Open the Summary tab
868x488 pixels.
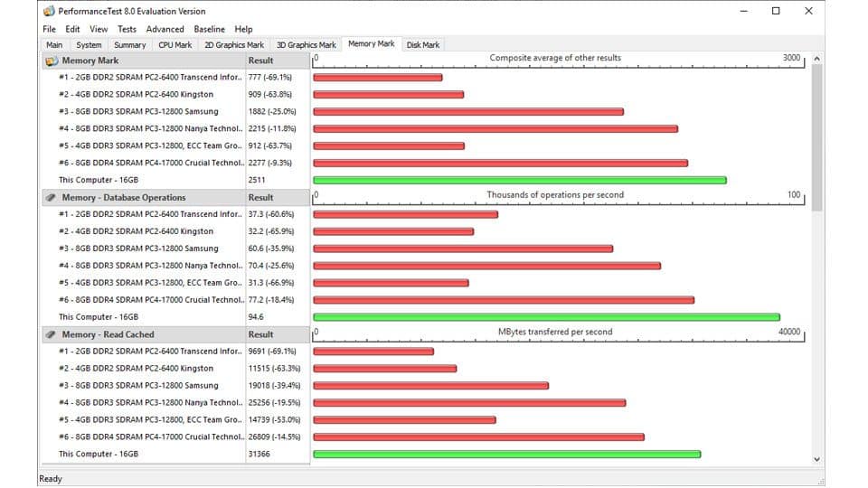(x=129, y=44)
